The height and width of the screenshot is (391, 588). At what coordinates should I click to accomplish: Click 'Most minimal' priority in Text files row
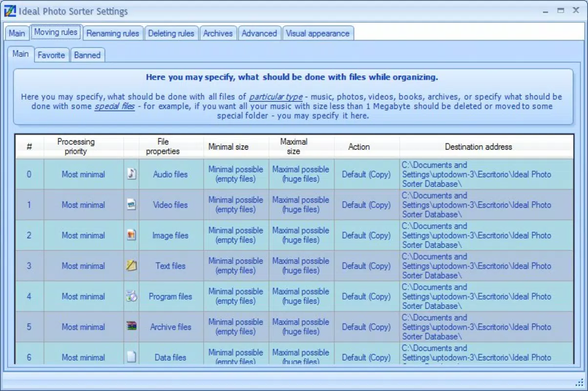[84, 266]
